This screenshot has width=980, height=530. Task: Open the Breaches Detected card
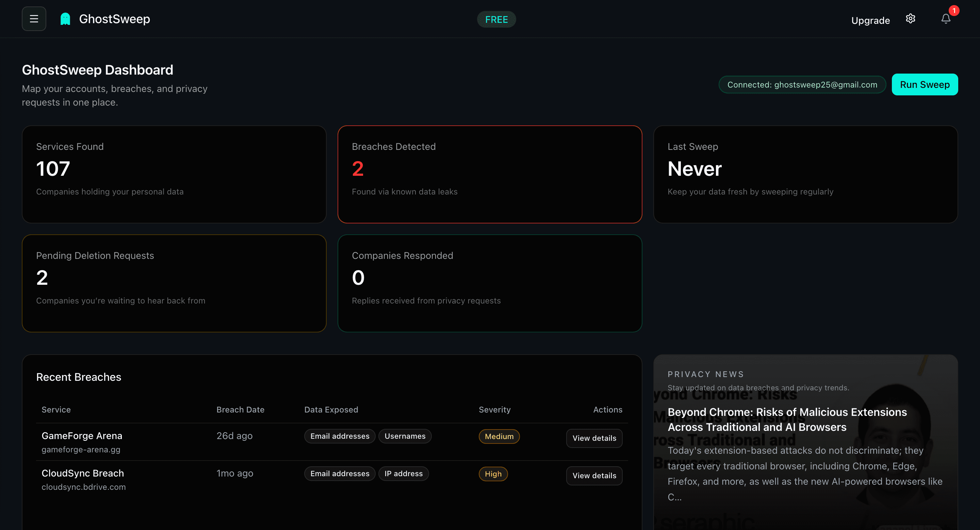(x=490, y=174)
